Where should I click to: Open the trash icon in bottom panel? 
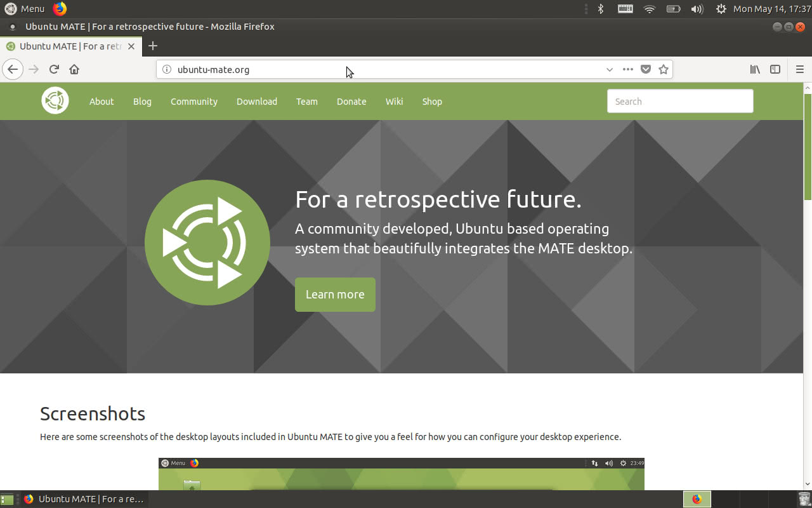(804, 499)
